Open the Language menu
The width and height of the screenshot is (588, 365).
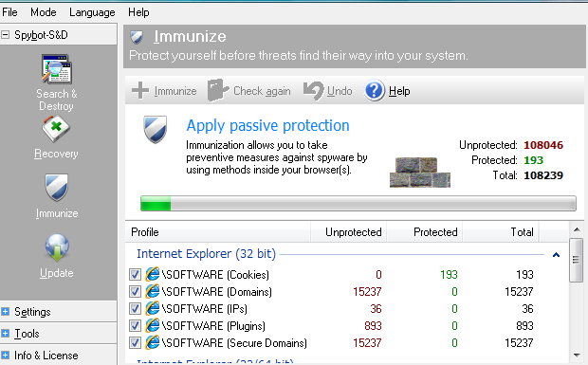click(92, 12)
